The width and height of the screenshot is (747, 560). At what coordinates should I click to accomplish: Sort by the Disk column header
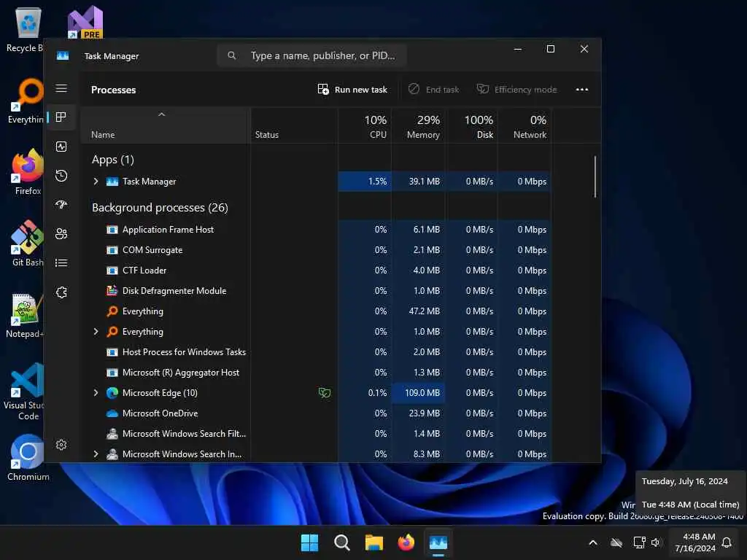pos(472,127)
